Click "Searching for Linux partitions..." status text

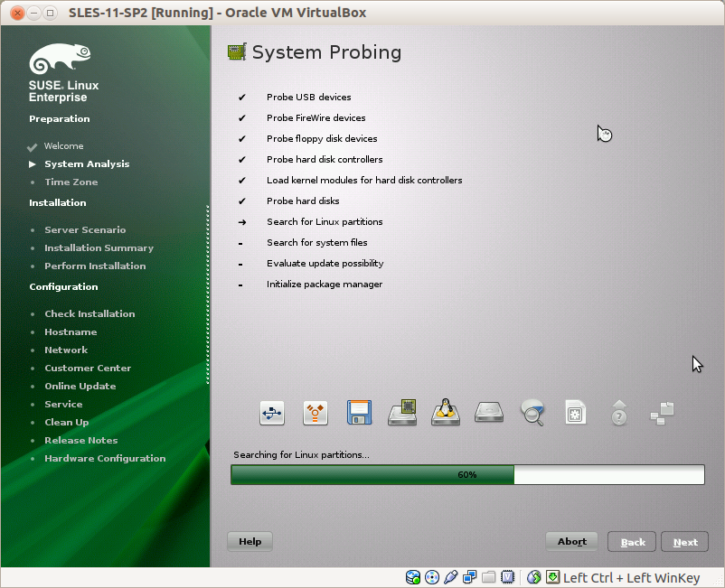pos(301,454)
